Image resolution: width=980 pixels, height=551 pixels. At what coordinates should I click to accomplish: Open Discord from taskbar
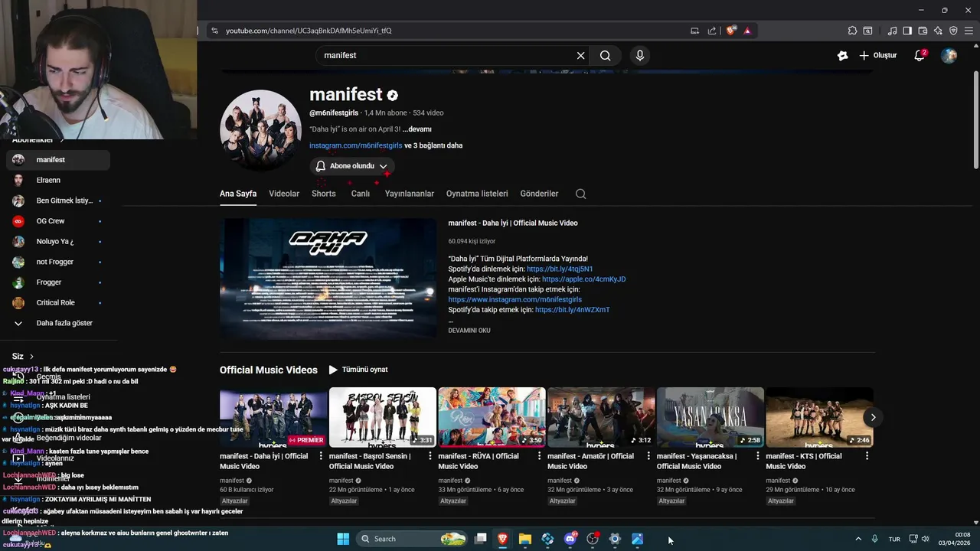point(570,539)
